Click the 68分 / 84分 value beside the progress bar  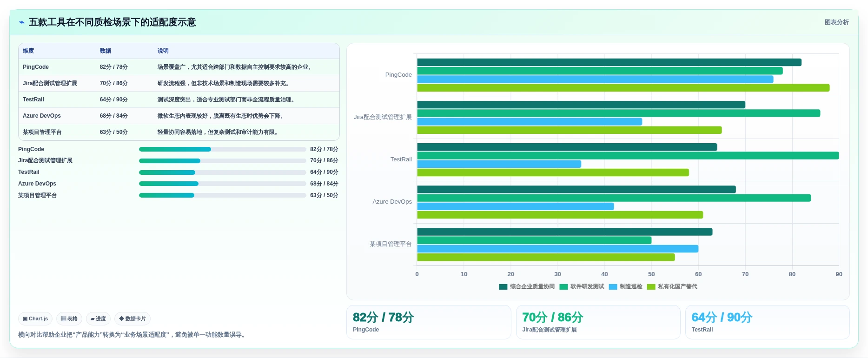pos(324,184)
